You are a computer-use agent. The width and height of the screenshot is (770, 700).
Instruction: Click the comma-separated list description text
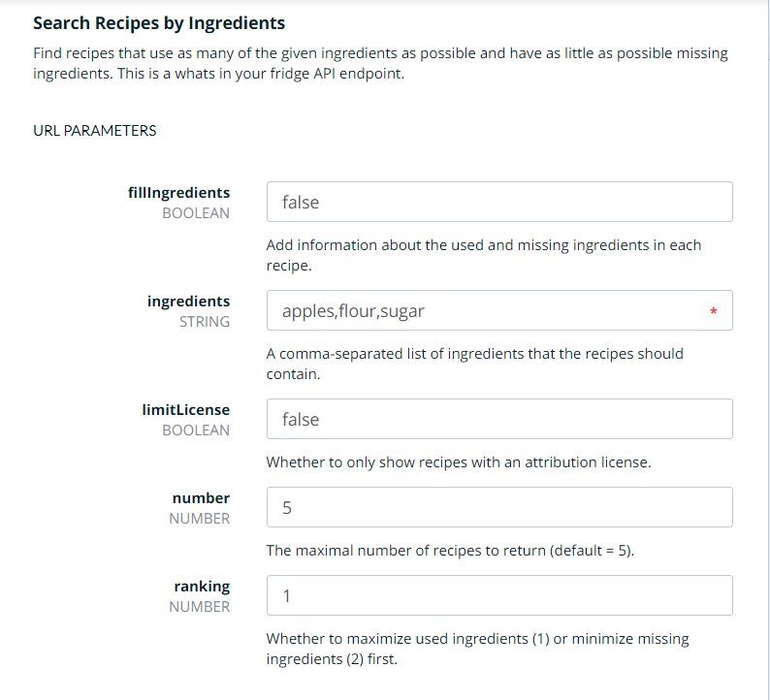[x=475, y=364]
